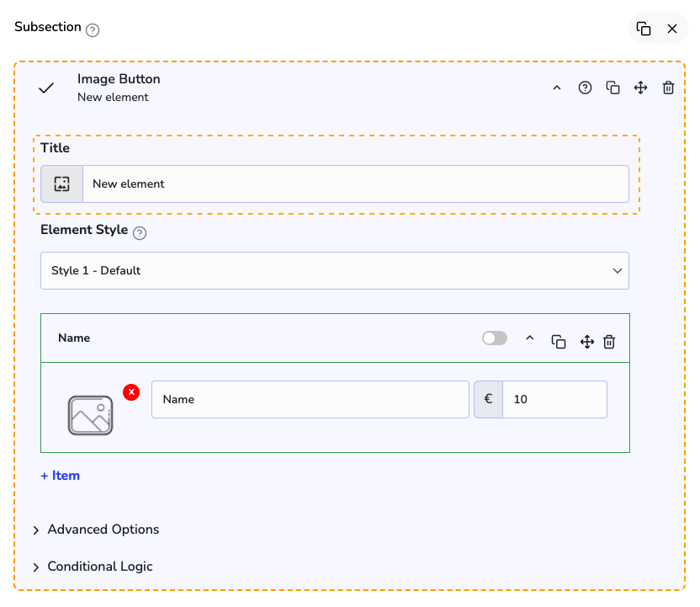Collapse the Image Button element panel

(x=556, y=88)
